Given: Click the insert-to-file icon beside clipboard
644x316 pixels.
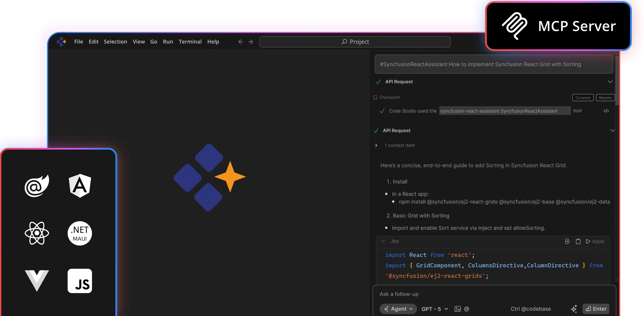Looking at the screenshot, I should (567, 241).
